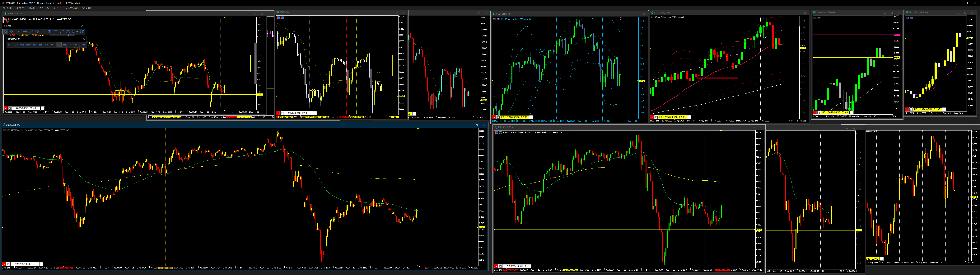Select the trendline drawing tool
Screen dimensions: 980x275
(x=31, y=32)
